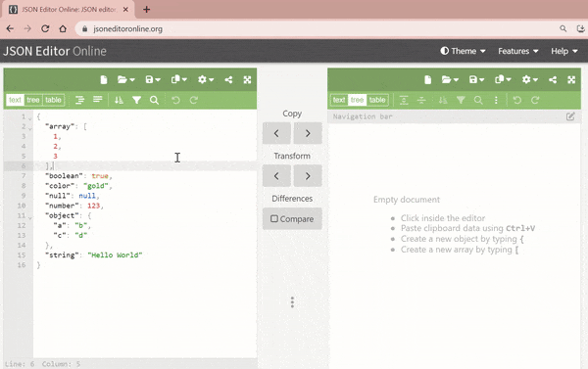Open a new browser tab
The width and height of the screenshot is (588, 369).
(147, 10)
